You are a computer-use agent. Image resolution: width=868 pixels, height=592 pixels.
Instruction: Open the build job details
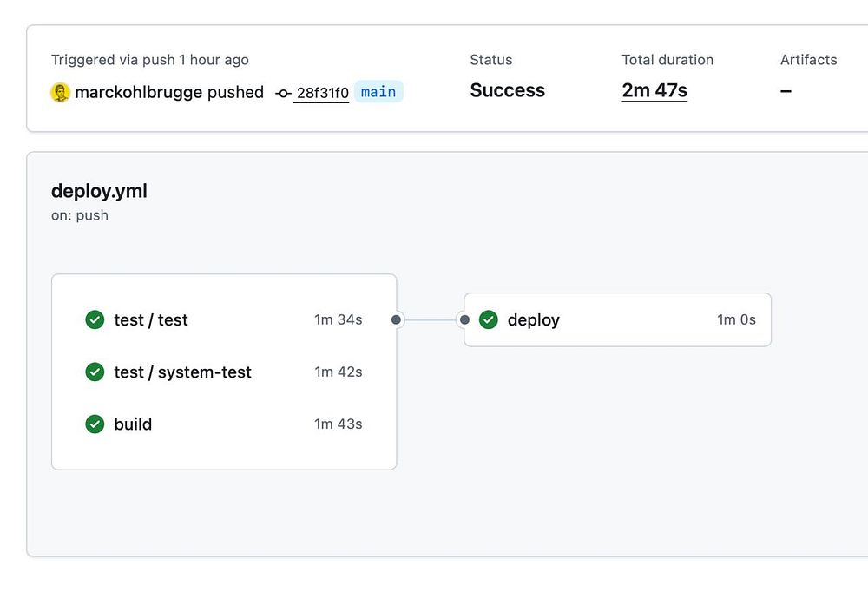click(x=133, y=424)
